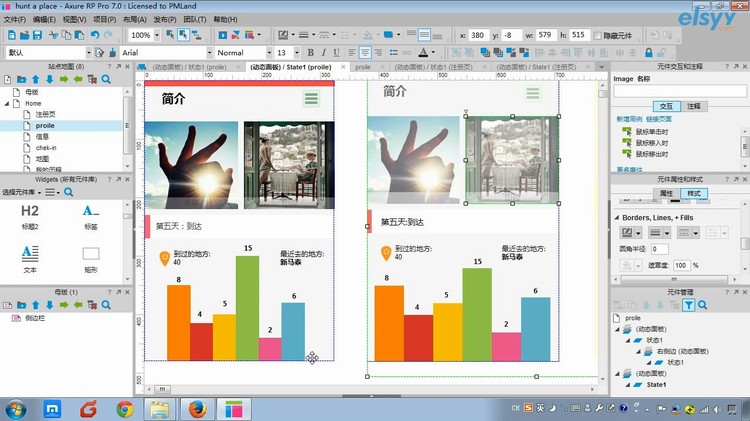Click the Format Painter brush icon

coord(112,52)
